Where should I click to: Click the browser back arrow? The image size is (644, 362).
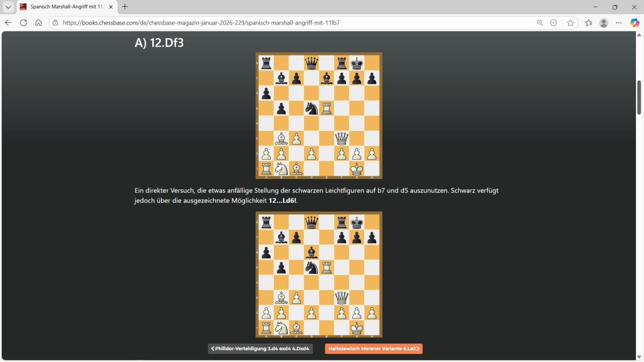pos(8,23)
